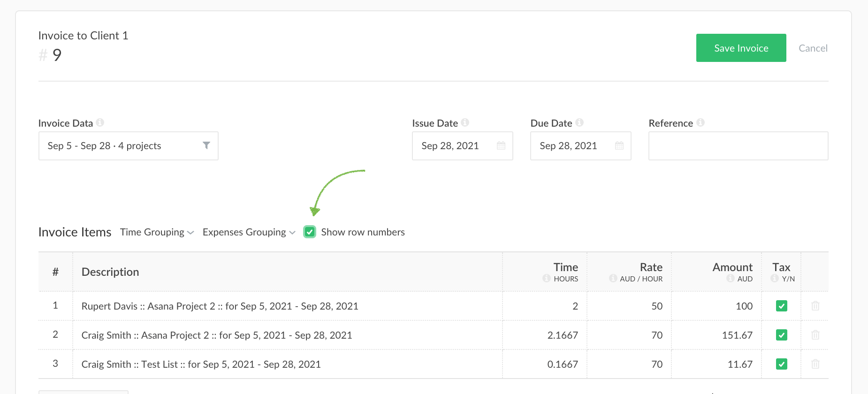Delete the Craig Smith Test List row
Viewport: 868px width, 394px height.
click(x=815, y=364)
